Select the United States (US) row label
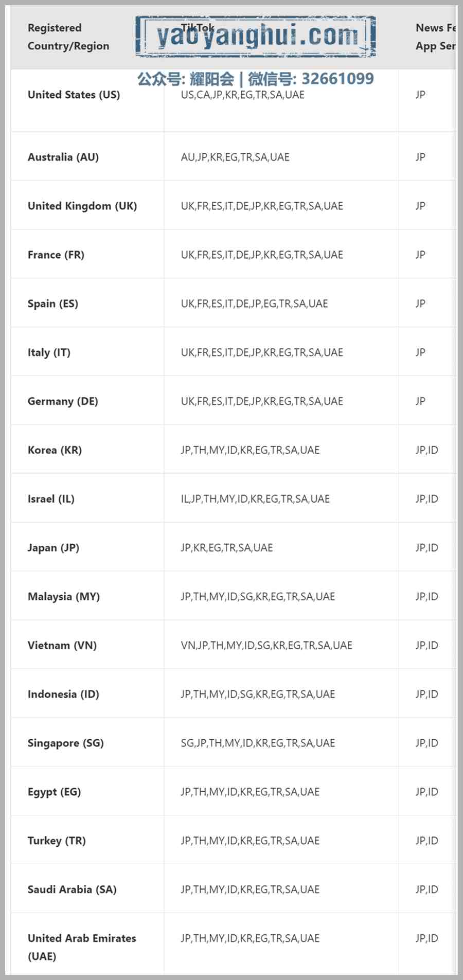This screenshot has height=980, width=463. 74,95
